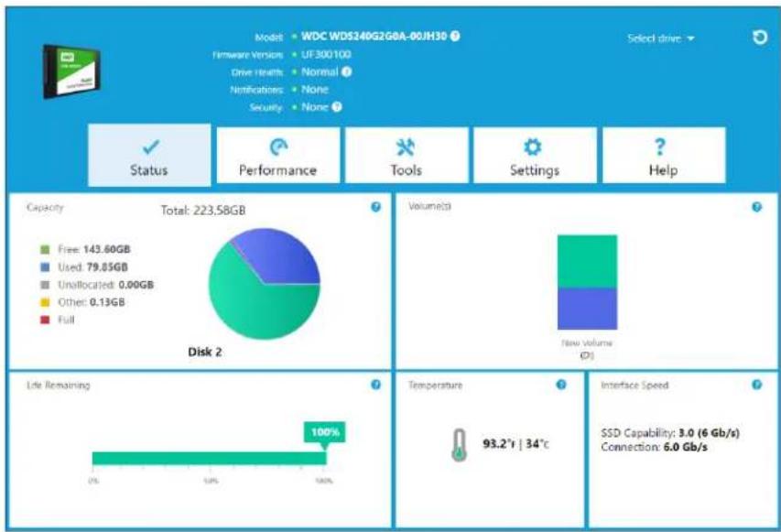Click the Interface Speed panel help icon
The width and height of the screenshot is (781, 532).
[756, 384]
